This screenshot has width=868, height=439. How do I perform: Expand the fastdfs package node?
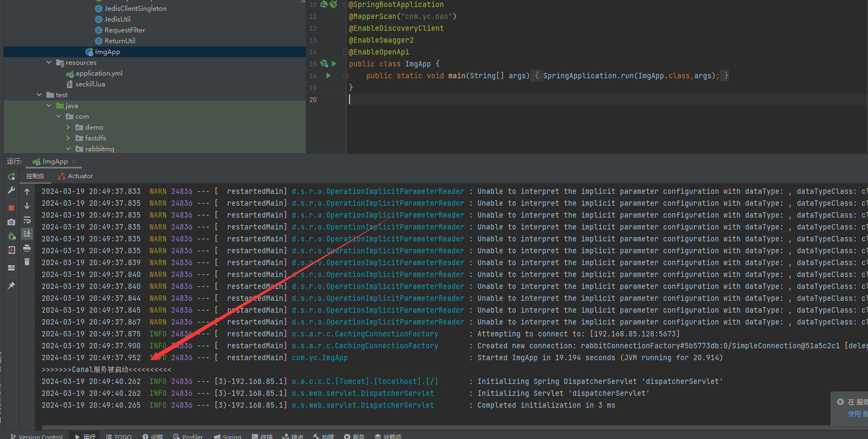(69, 138)
